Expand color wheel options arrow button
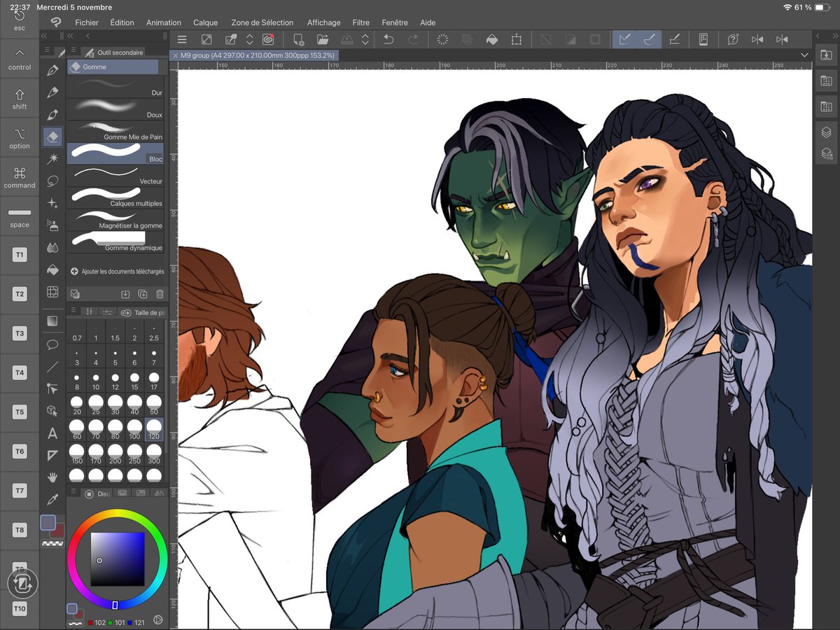840x630 pixels. click(157, 619)
